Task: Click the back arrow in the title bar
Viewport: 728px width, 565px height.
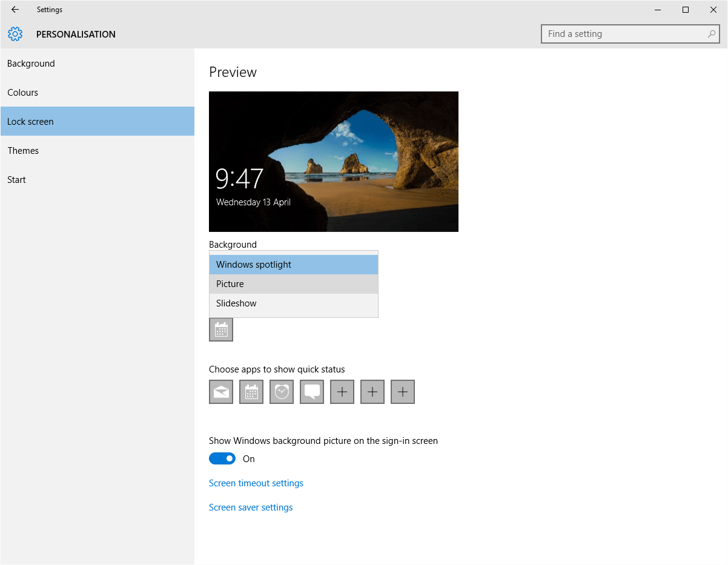Action: pos(15,10)
